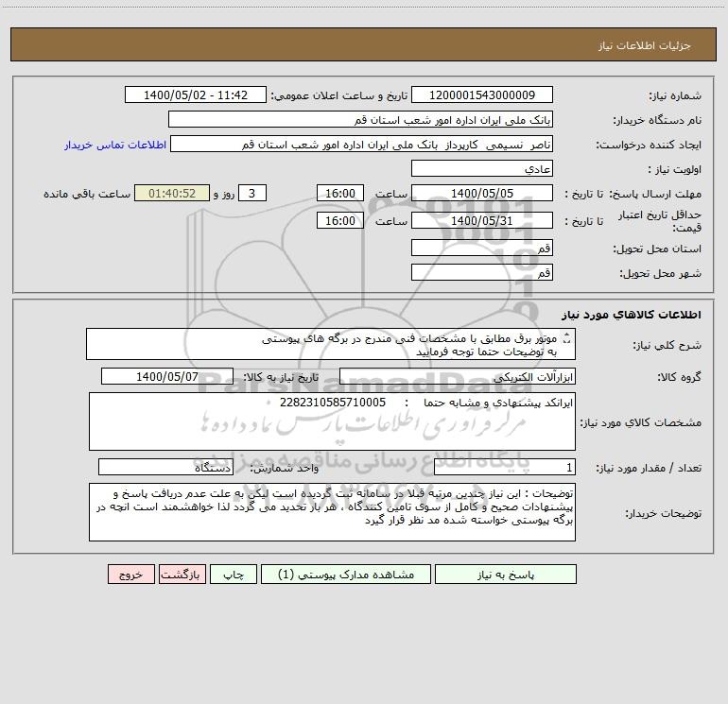Click the مهلت ارسال پاسخ label

coord(655,194)
